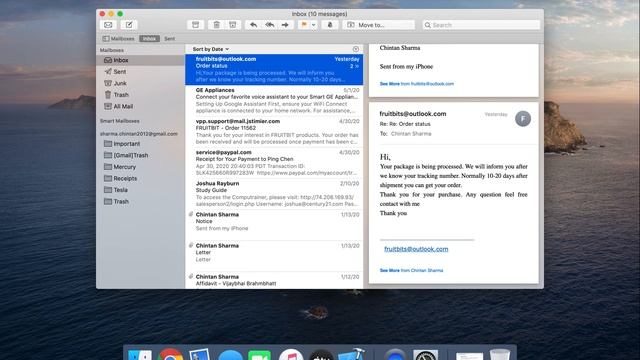Image resolution: width=640 pixels, height=360 pixels.
Task: Click See More from fruitbits@outlook.com link
Action: tap(416, 84)
